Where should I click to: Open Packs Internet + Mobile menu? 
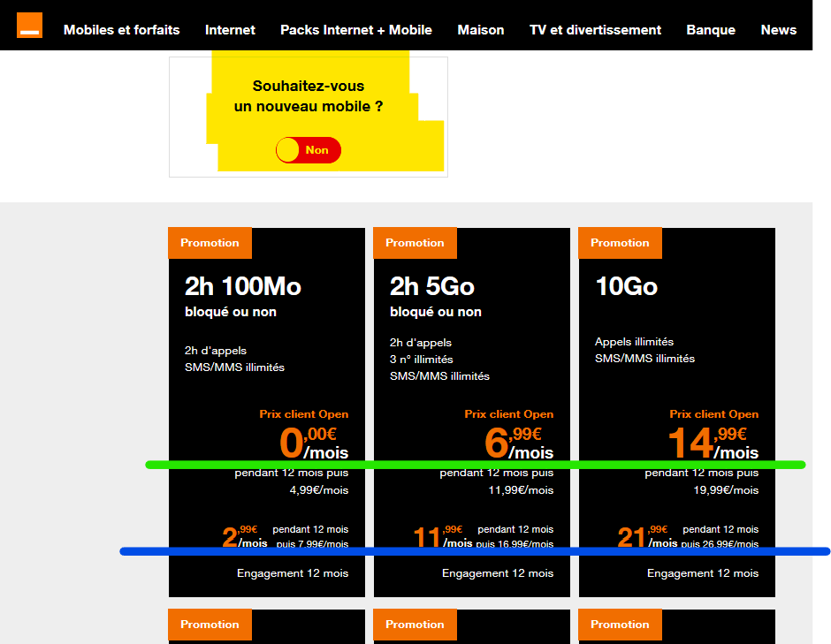pos(356,30)
